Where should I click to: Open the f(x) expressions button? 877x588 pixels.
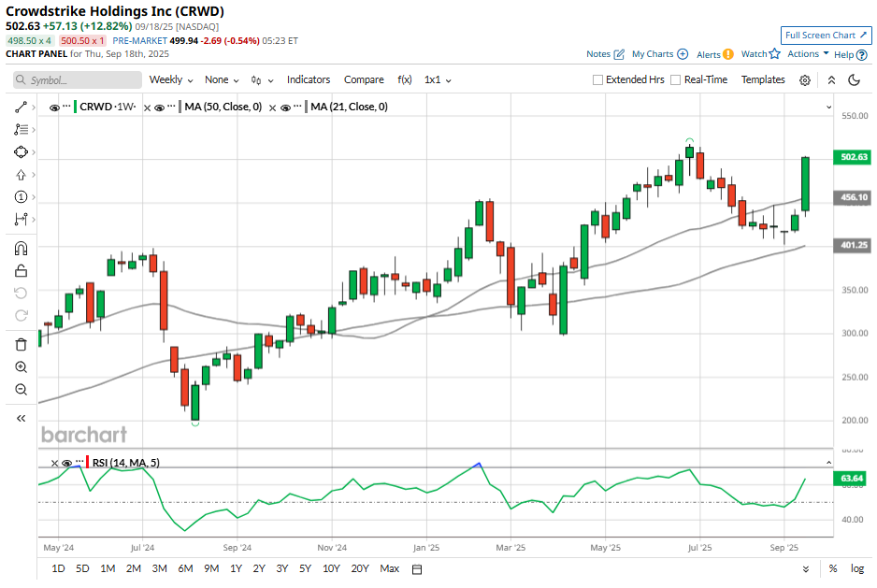(405, 80)
